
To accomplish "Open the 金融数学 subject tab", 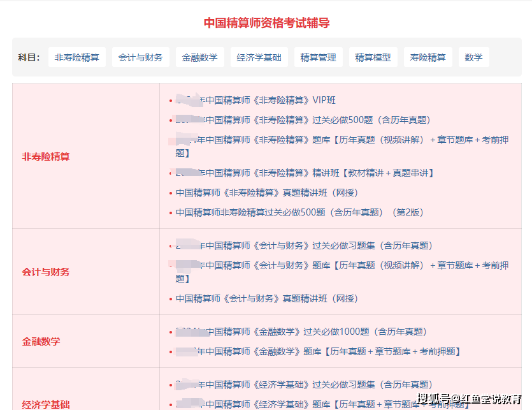I will coord(199,57).
